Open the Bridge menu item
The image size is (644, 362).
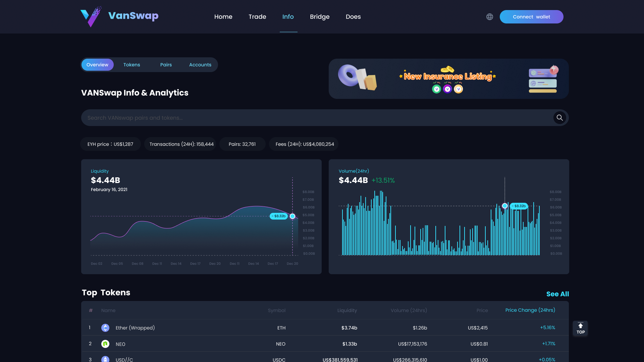click(x=320, y=17)
